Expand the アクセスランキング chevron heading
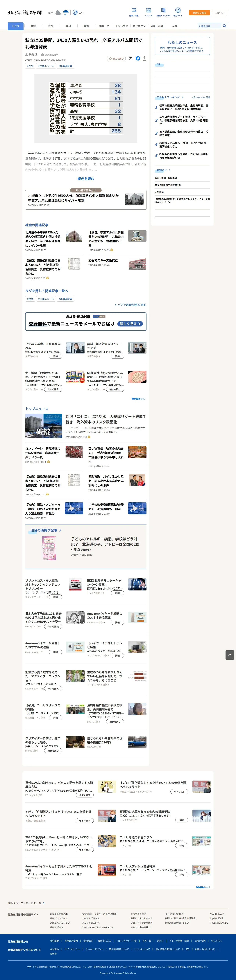236x980 pixels. pos(170,97)
